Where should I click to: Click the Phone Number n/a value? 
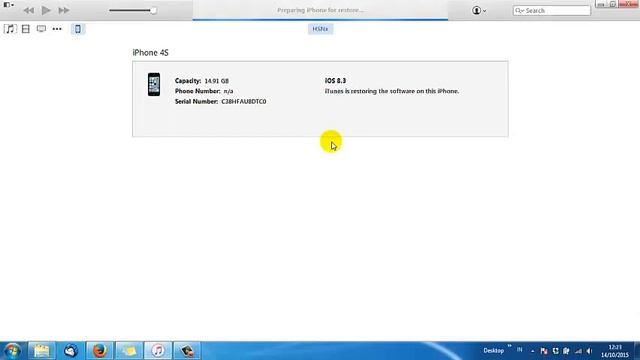point(229,91)
